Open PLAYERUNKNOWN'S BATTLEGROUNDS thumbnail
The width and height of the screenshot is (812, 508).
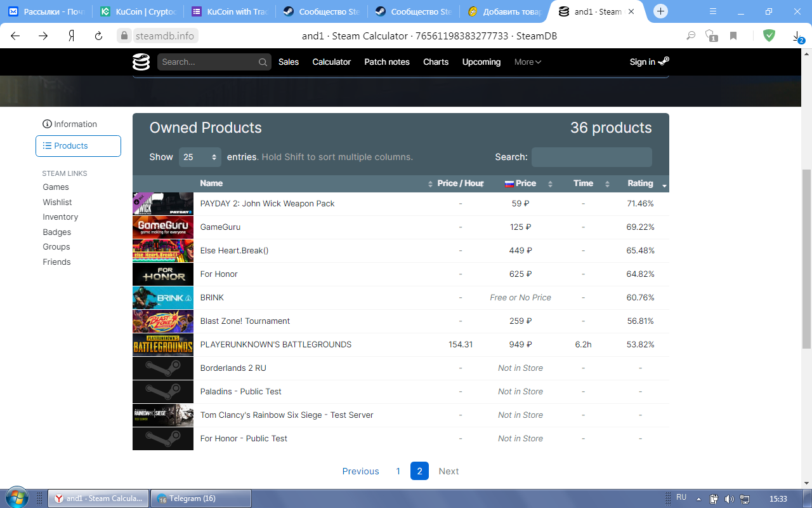coord(163,345)
